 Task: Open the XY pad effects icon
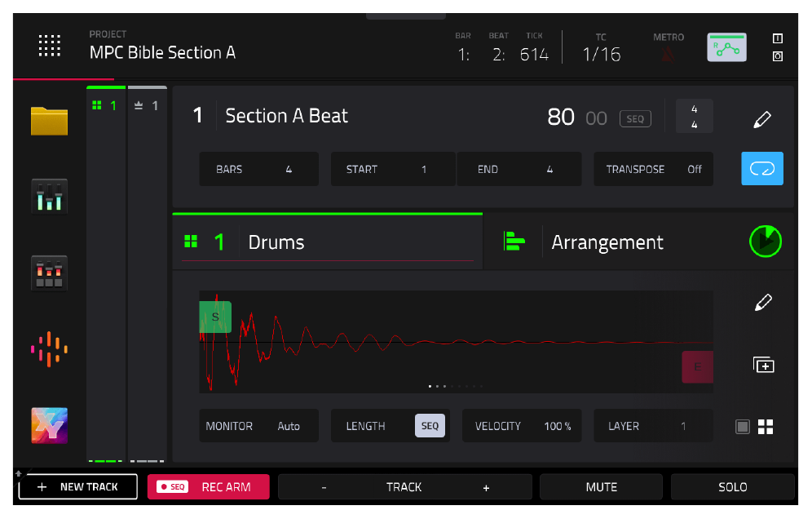pos(49,426)
